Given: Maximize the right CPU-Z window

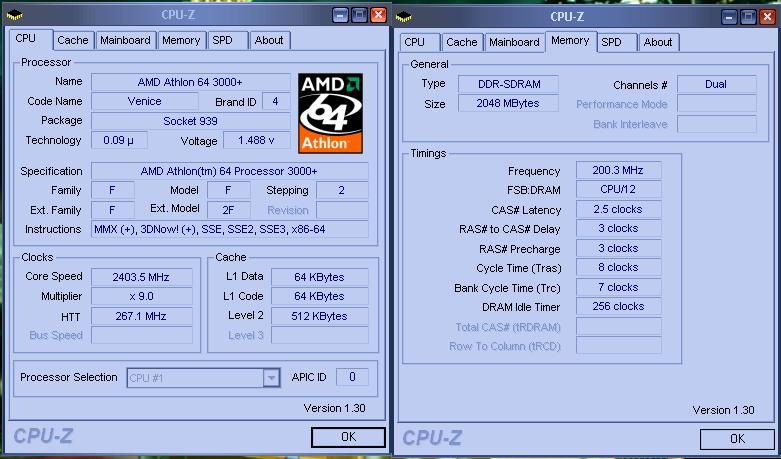Looking at the screenshot, I should (748, 17).
